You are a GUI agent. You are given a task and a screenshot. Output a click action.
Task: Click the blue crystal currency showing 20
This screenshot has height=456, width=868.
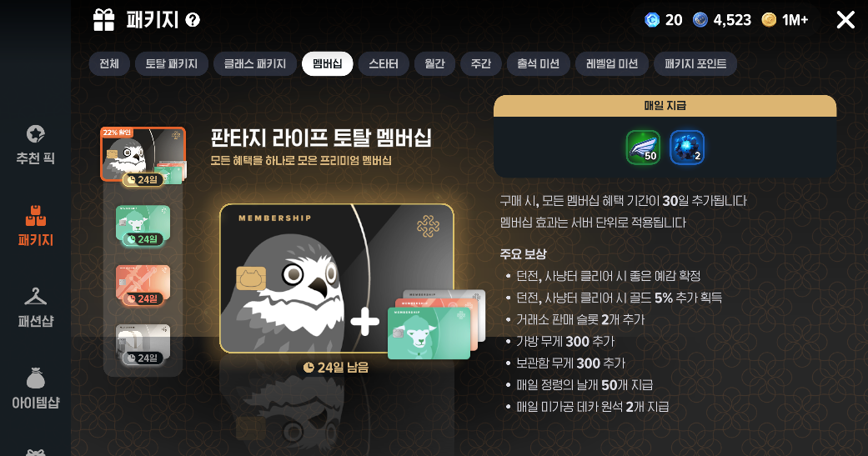click(x=652, y=20)
